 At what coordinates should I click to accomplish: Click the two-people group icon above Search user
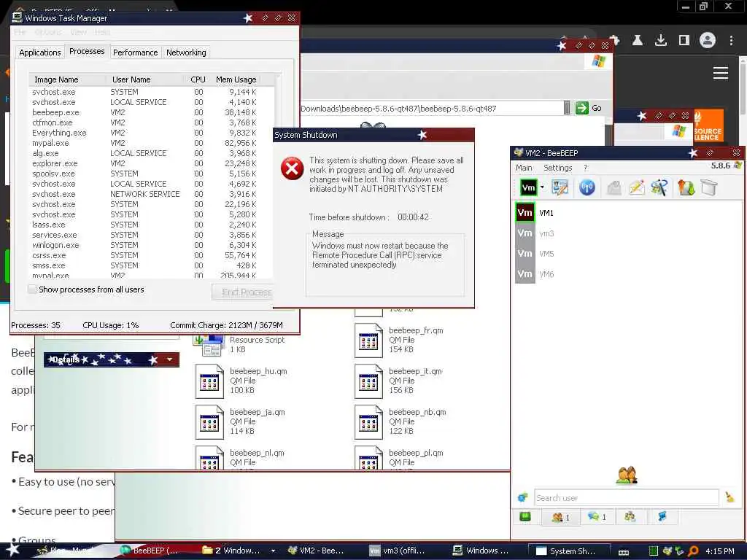pyautogui.click(x=627, y=475)
